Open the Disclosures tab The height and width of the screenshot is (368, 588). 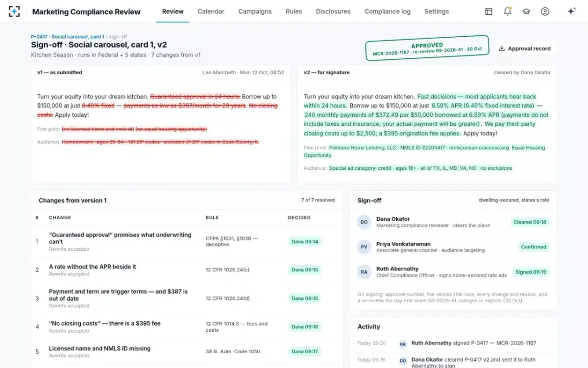[333, 11]
